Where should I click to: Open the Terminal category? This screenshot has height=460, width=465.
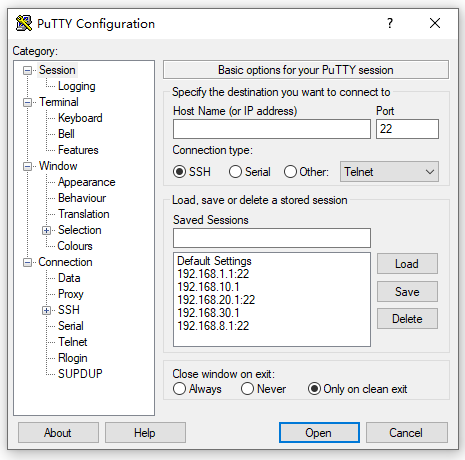[x=59, y=102]
